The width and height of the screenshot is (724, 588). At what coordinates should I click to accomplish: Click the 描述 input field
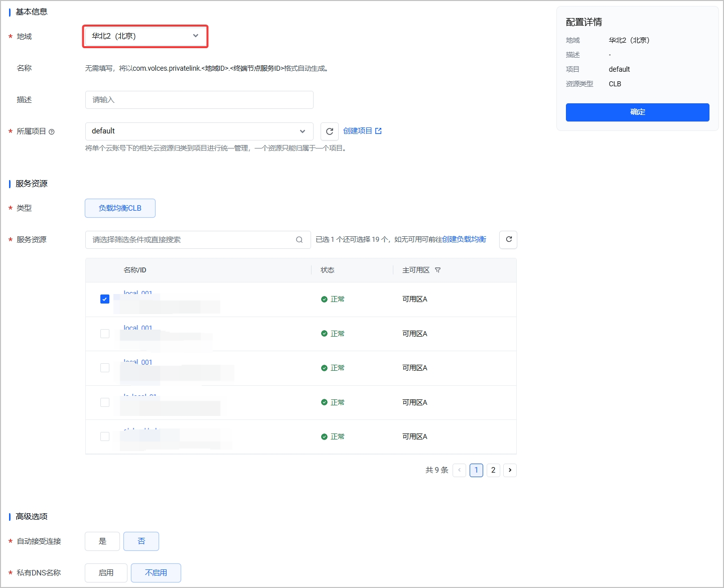pyautogui.click(x=199, y=100)
